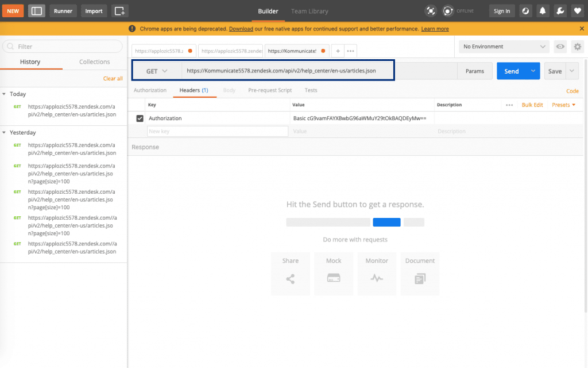Screen dimensions: 588x368
Task: Click the Params button
Action: [475, 71]
